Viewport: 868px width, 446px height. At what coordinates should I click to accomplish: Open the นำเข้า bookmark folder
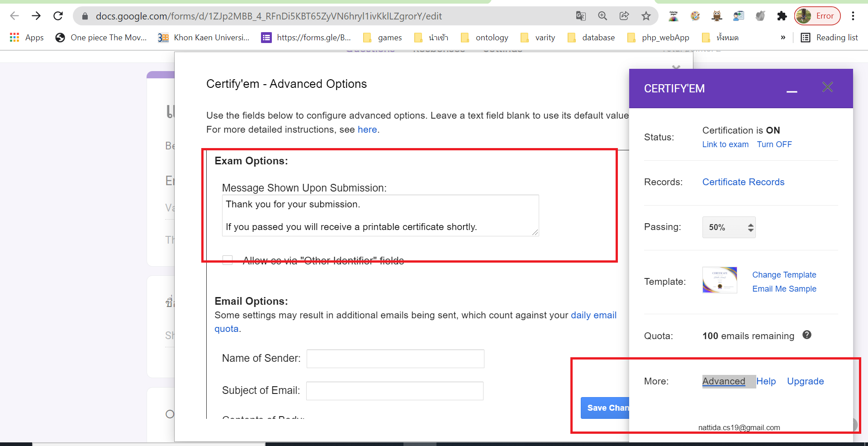click(x=432, y=38)
